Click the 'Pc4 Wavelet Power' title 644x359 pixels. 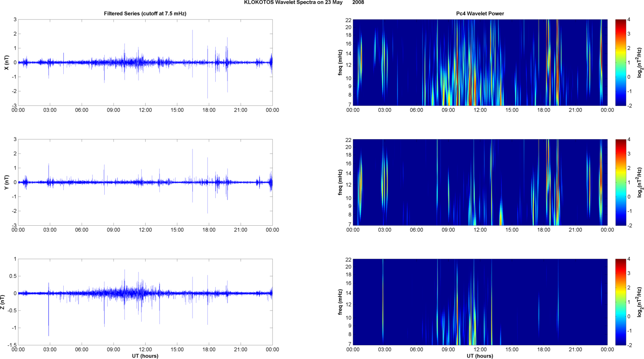[480, 13]
